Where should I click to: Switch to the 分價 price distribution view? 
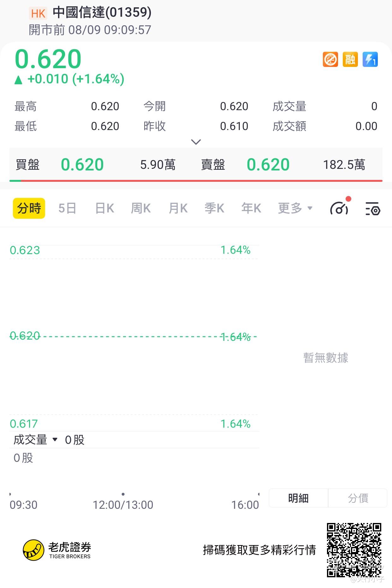(x=358, y=498)
